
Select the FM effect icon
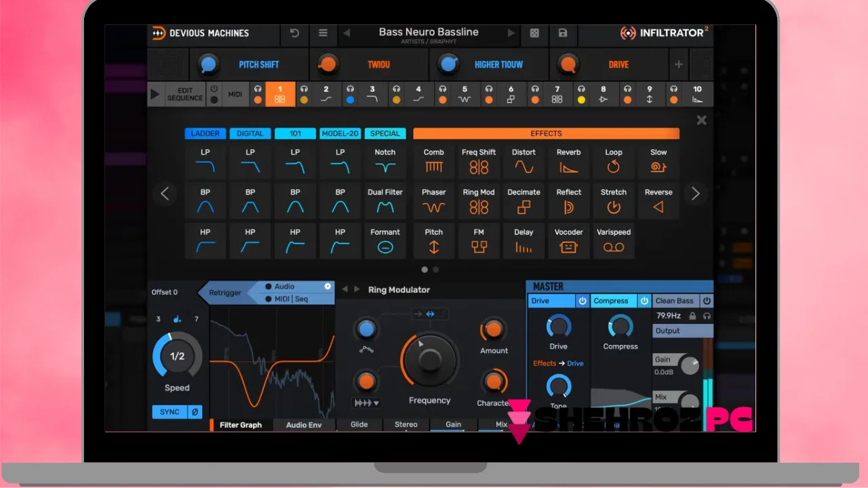tap(479, 247)
